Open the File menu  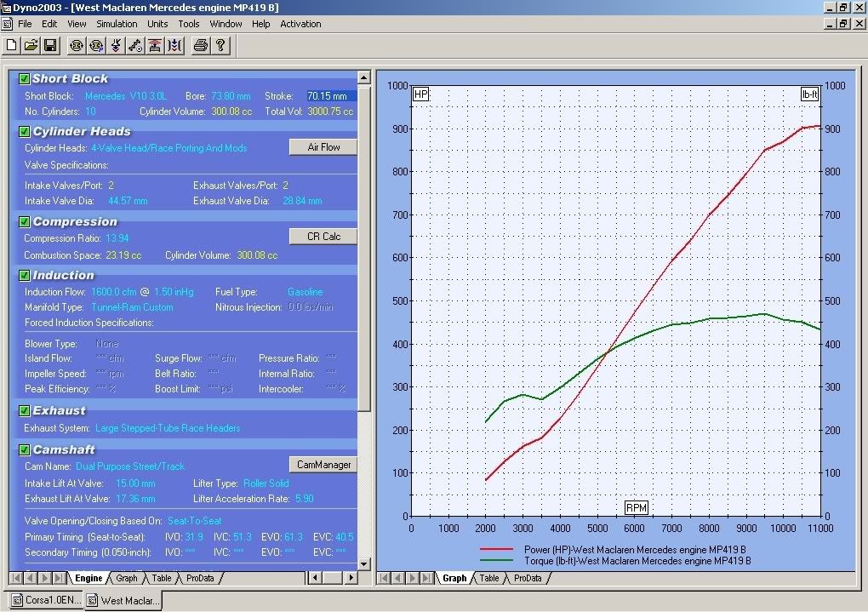tap(25, 24)
